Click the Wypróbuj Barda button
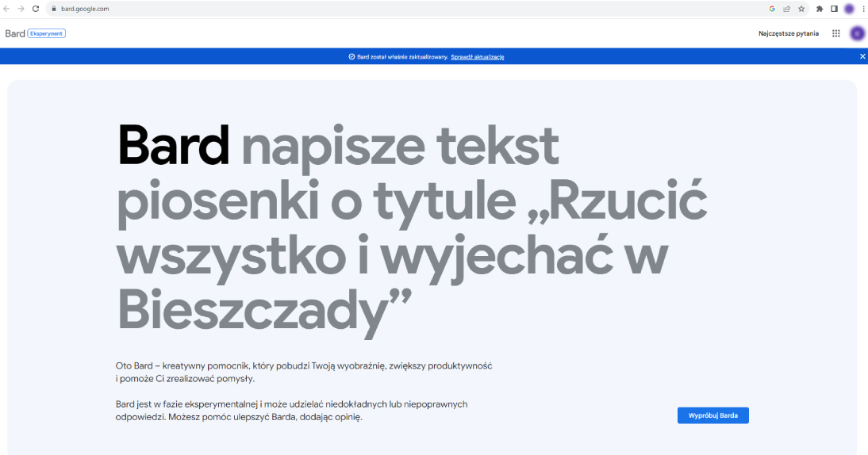 pyautogui.click(x=713, y=415)
